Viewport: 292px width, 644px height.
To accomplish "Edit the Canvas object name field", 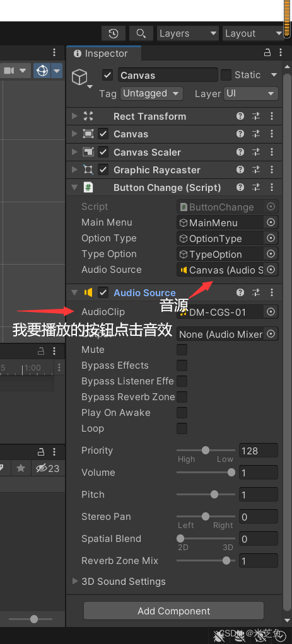I will [168, 75].
